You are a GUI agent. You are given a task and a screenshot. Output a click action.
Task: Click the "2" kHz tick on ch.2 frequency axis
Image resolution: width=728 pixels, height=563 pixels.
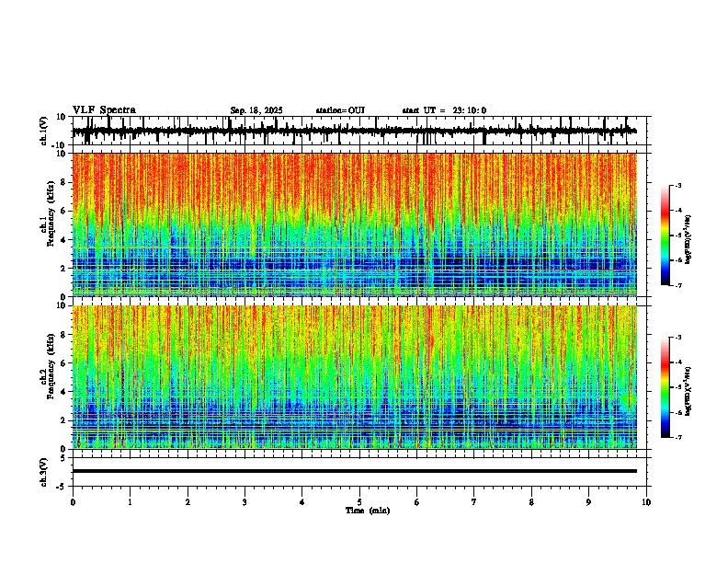(x=64, y=420)
